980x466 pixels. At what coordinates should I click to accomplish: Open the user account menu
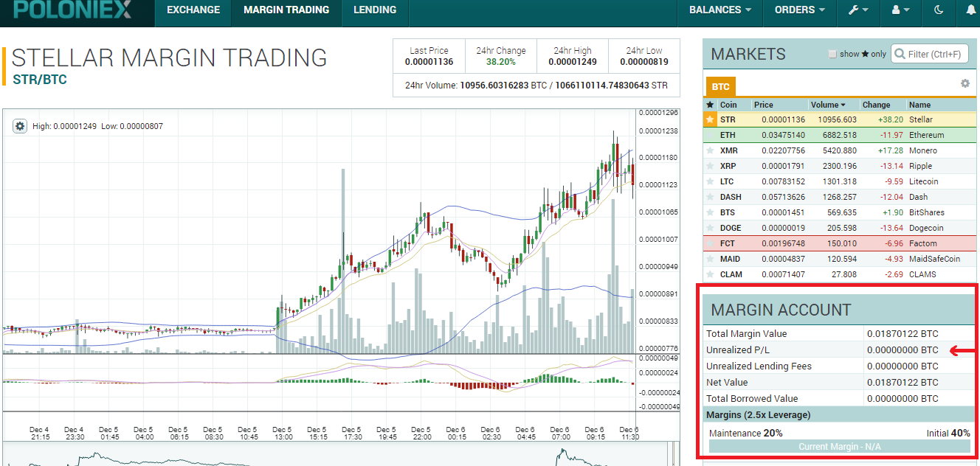900,10
